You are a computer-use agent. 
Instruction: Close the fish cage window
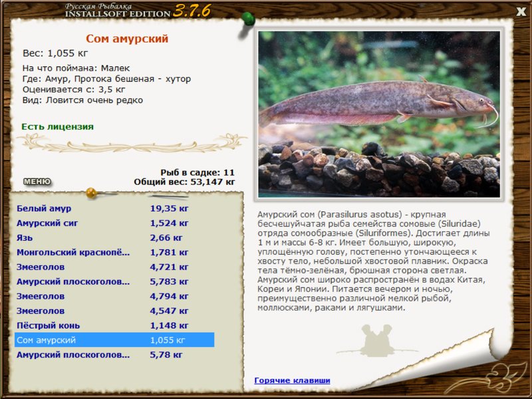click(521, 11)
